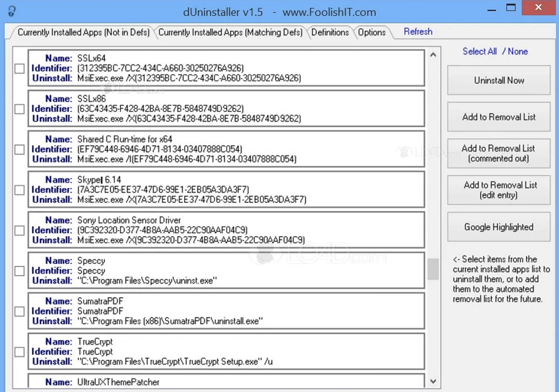Close the dUninstaller window
Viewport: 559px width, 392px height.
tap(539, 7)
